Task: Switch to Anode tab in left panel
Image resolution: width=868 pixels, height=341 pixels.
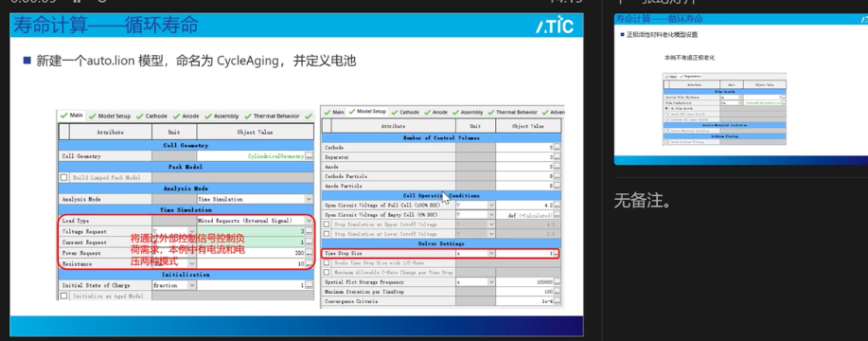Action: pyautogui.click(x=186, y=117)
